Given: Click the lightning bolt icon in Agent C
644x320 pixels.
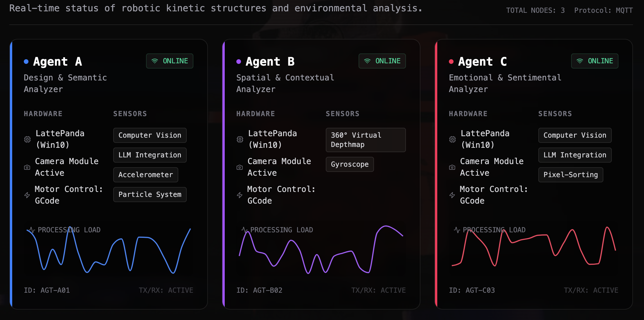Looking at the screenshot, I should click(x=452, y=195).
